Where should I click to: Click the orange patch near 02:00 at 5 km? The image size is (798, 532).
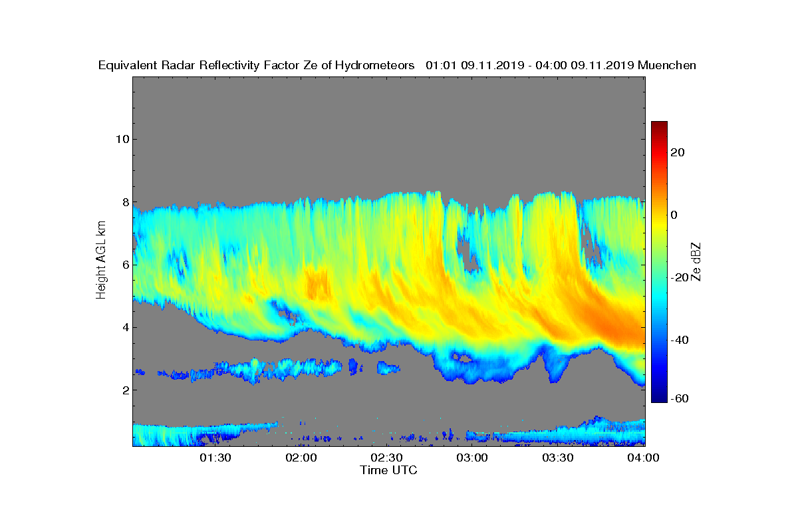click(x=318, y=284)
